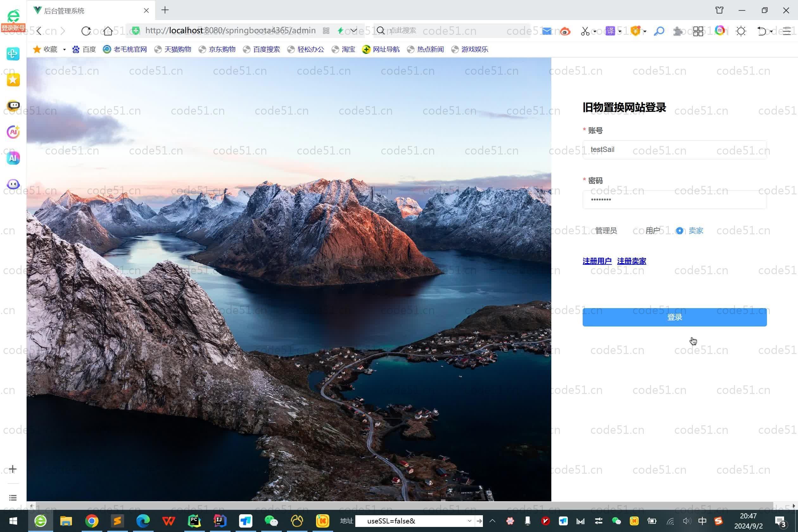798x532 pixels.
Task: Select the 后台管理系统 tab
Action: pyautogui.click(x=91, y=10)
